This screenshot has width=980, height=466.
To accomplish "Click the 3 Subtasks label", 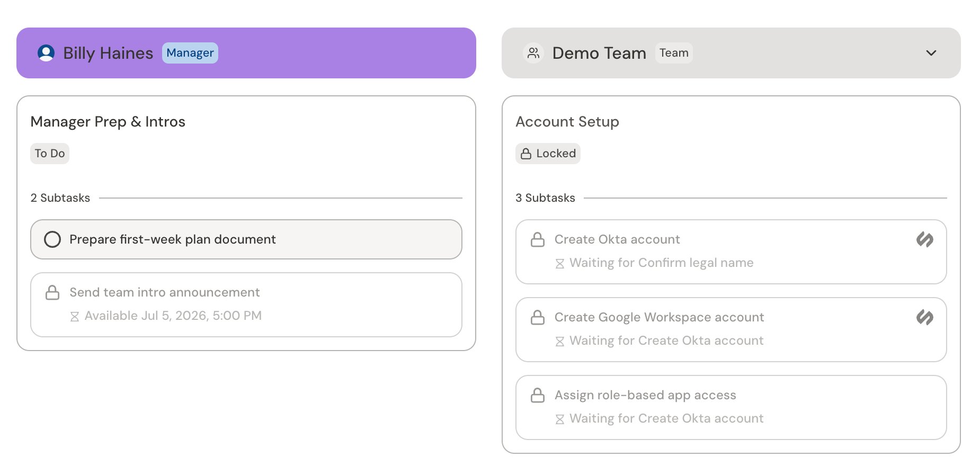I will [x=545, y=198].
